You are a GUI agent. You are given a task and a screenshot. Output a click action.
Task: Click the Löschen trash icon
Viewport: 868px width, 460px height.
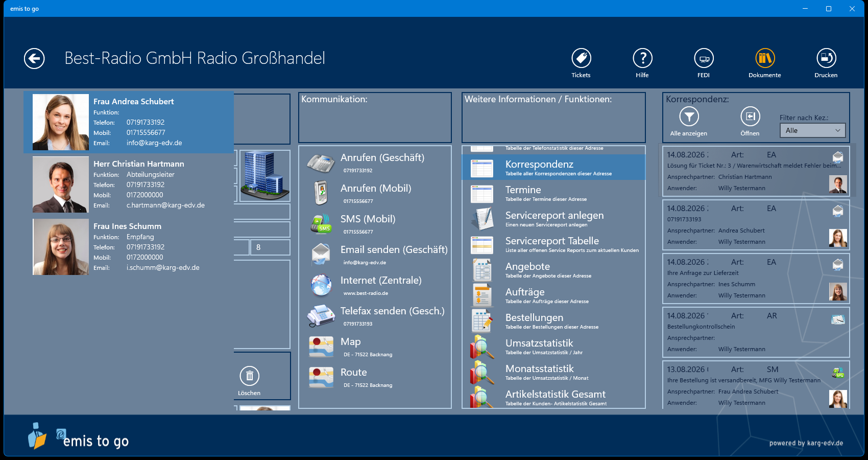click(x=249, y=381)
